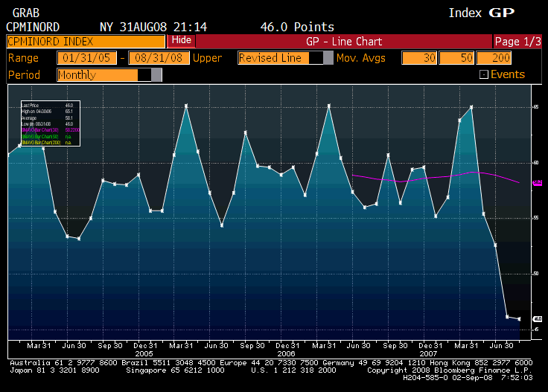Click the H204-585-0 02-Sep-08 footer stamp
The height and width of the screenshot is (392, 548).
[447, 378]
